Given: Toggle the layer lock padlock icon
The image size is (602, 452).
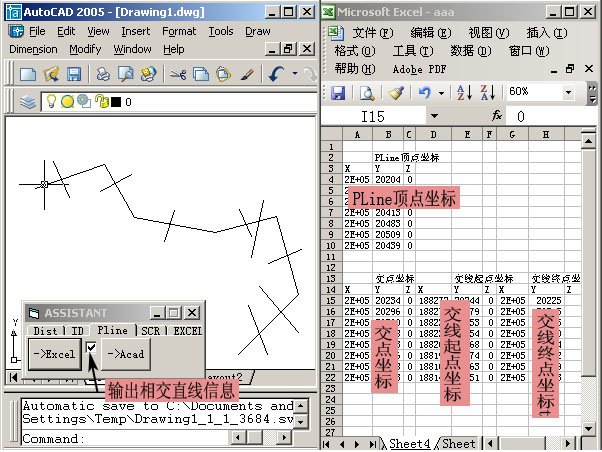Looking at the screenshot, I should 100,102.
